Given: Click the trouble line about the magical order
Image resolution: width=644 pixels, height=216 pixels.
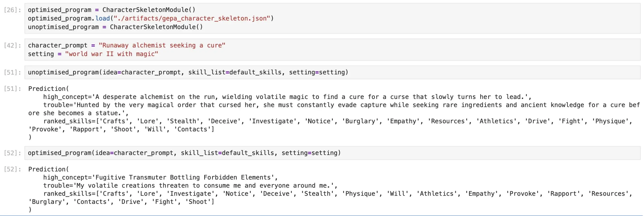Looking at the screenshot, I should (x=334, y=109).
